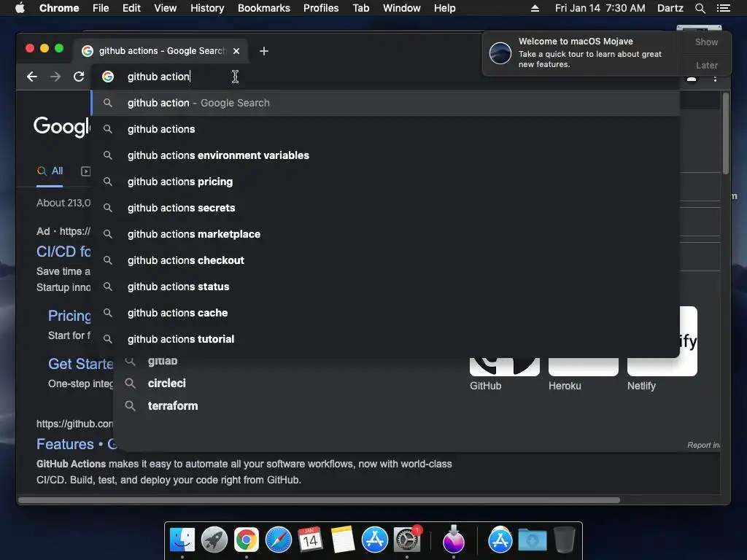Pick 'github actions status' suggestion

(385, 286)
